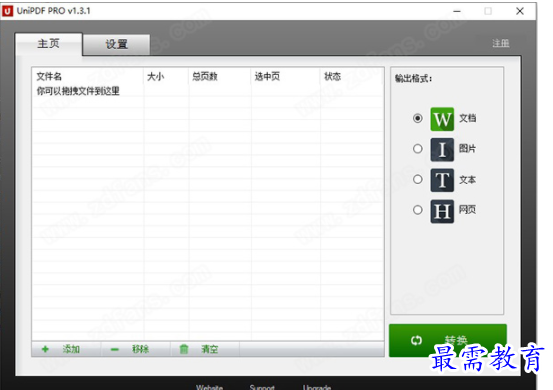This screenshot has width=553, height=390.
Task: Select the image output radio button
Action: (418, 149)
